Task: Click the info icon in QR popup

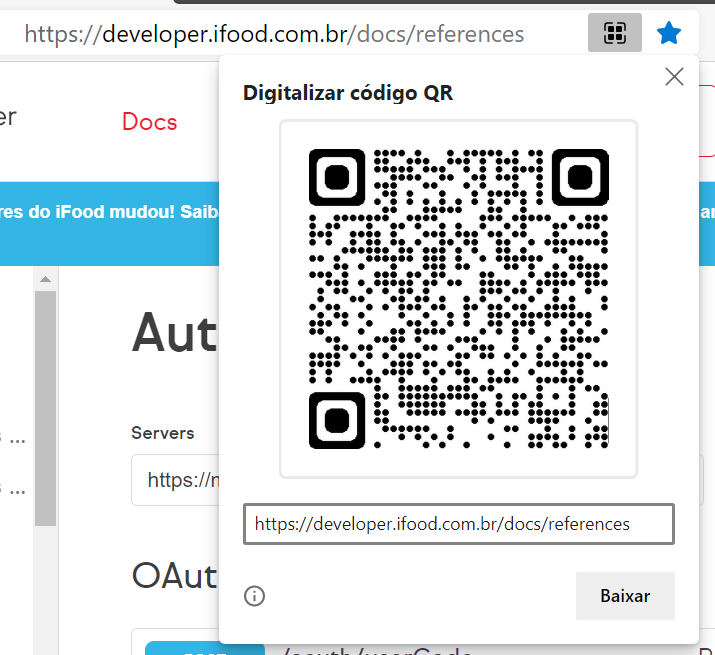Action: (x=254, y=596)
